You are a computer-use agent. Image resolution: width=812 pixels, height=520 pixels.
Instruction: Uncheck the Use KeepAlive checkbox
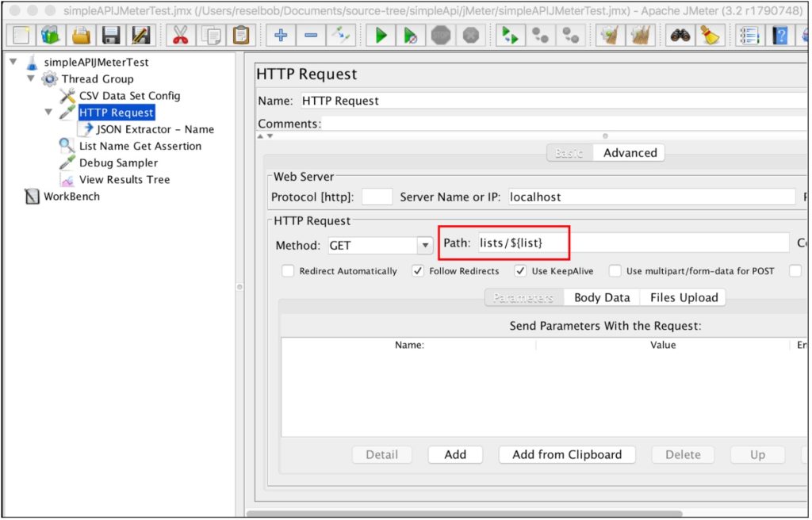click(x=521, y=271)
